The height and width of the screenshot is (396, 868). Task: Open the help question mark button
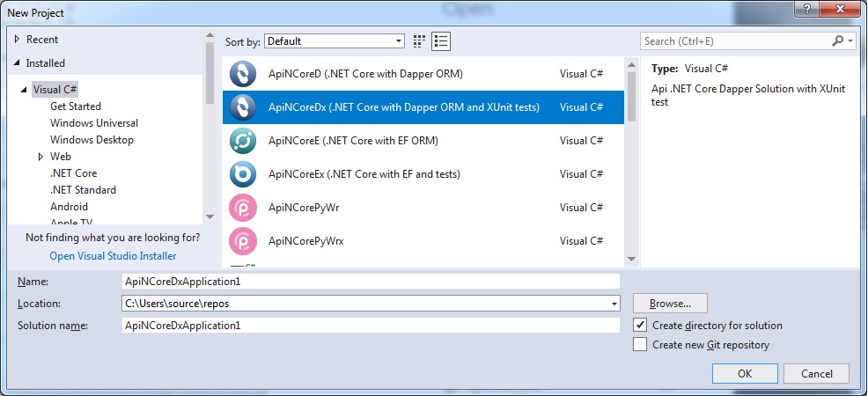coord(808,8)
